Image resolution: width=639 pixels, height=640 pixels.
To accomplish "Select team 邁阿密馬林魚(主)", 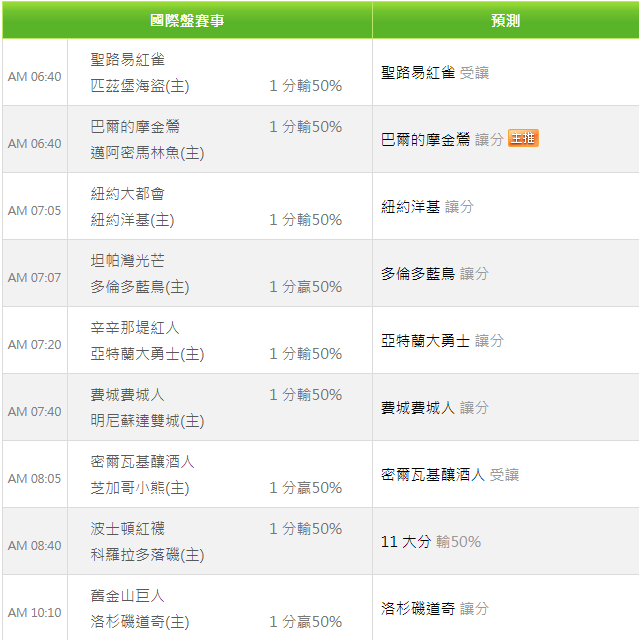I will coord(147,153).
